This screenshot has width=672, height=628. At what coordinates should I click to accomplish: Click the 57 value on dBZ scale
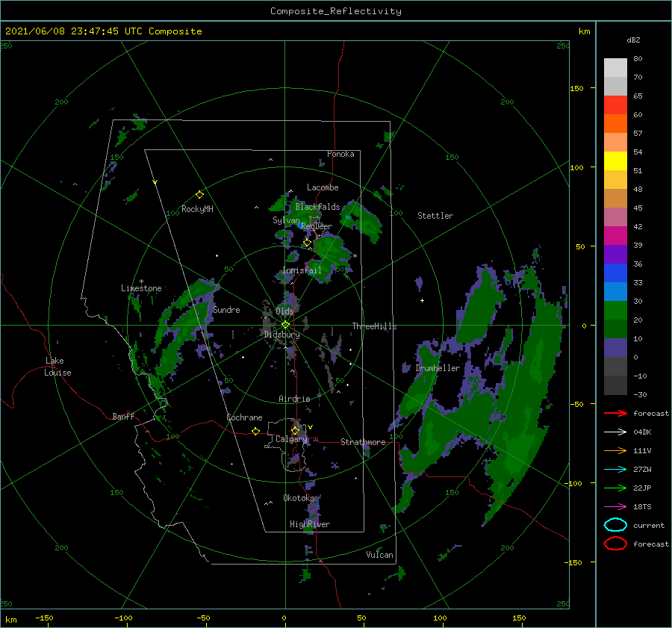point(638,134)
